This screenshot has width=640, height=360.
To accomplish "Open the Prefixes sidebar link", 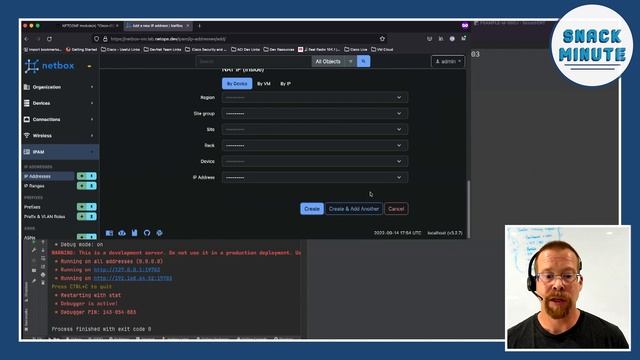I will point(32,207).
